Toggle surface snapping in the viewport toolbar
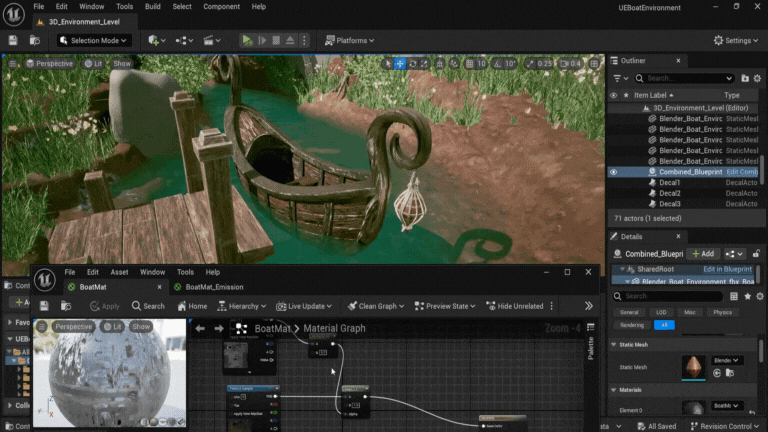This screenshot has width=768, height=432. [454, 64]
